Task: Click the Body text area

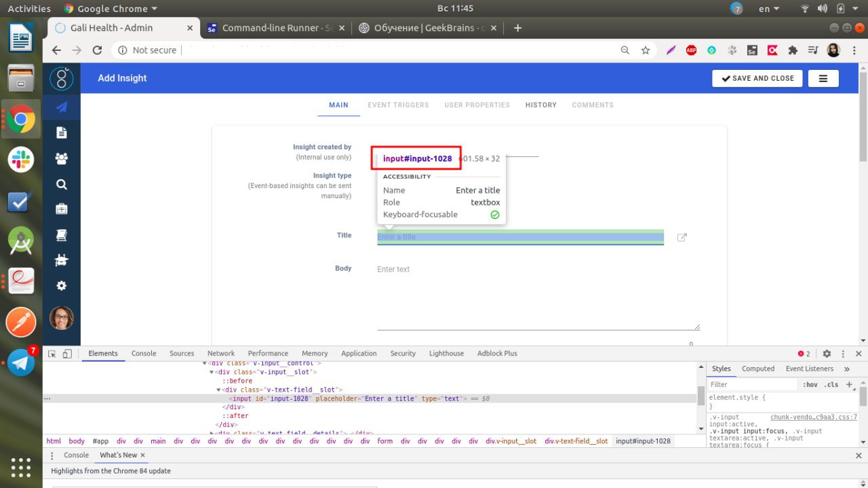Action: tap(538, 296)
